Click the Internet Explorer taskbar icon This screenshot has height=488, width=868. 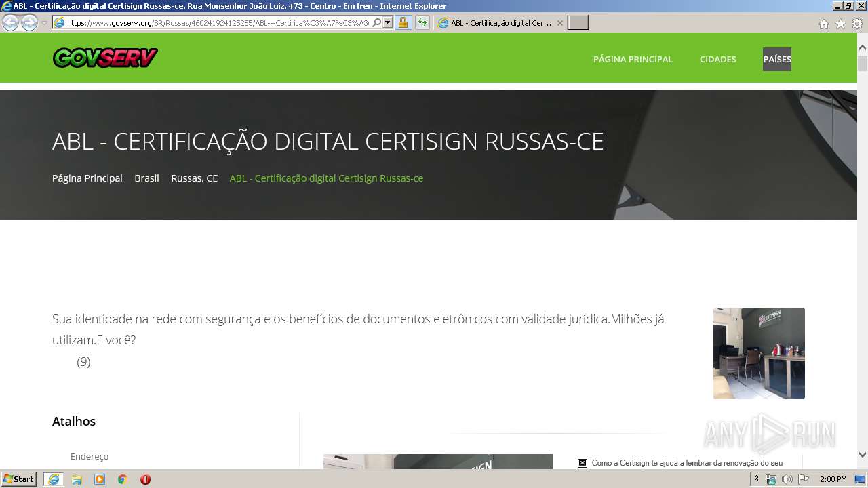[x=54, y=479]
